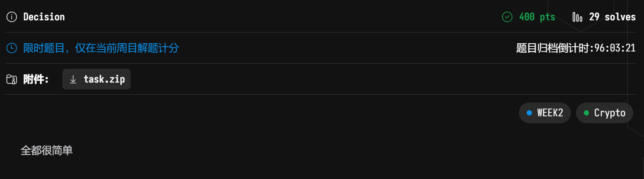Click the Decision challenge title
Image resolution: width=644 pixels, height=179 pixels.
pos(44,17)
